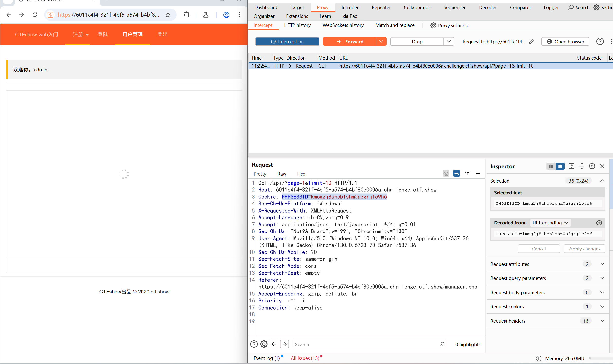Open the Chrome extensions puzzle icon
Image resolution: width=613 pixels, height=364 pixels.
[187, 15]
